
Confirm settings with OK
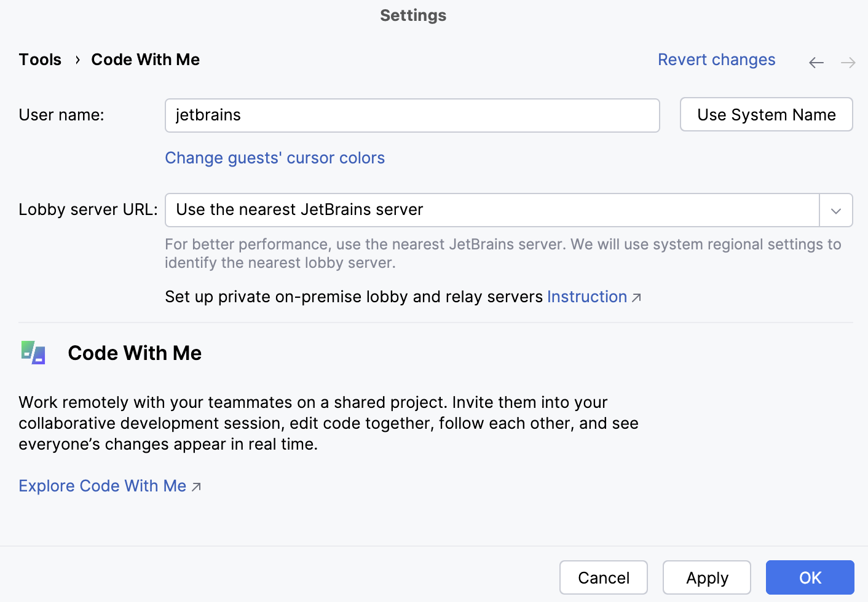point(810,577)
